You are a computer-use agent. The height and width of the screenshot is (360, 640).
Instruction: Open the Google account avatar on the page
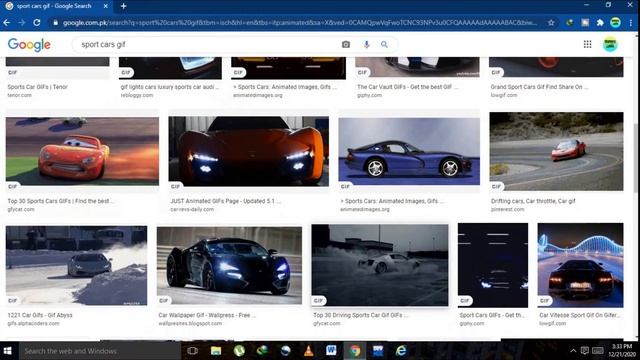pyautogui.click(x=610, y=44)
